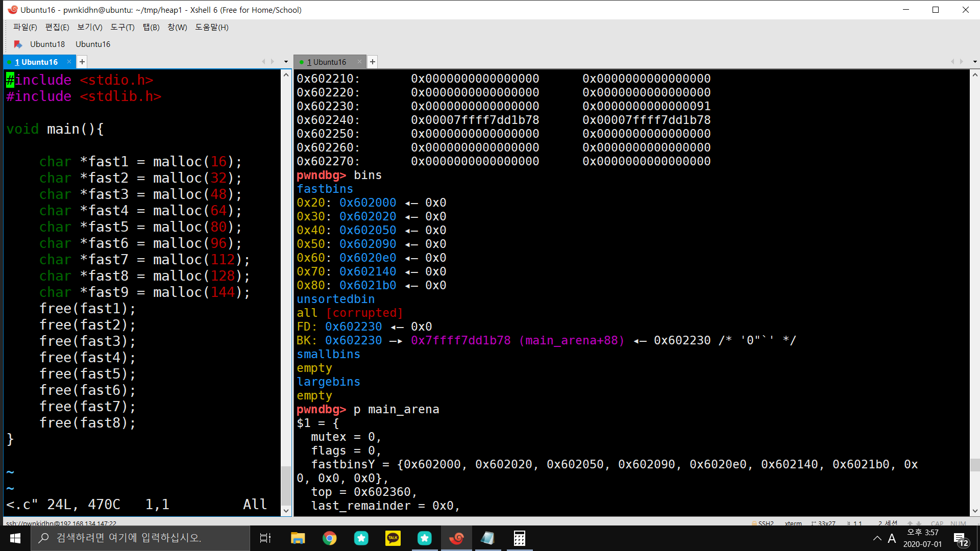Image resolution: width=980 pixels, height=551 pixels.
Task: Click the SSH2 indicator in status bar
Action: 763,523
